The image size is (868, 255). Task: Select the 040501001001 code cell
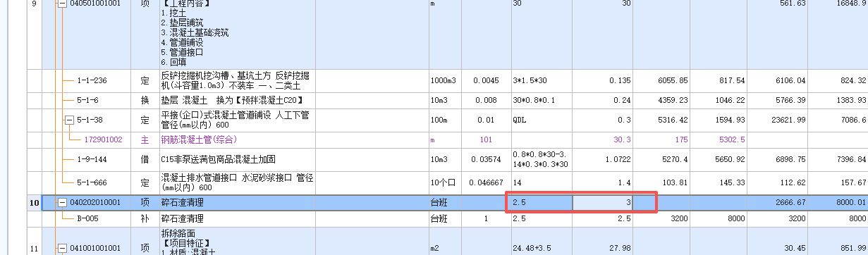[95, 4]
